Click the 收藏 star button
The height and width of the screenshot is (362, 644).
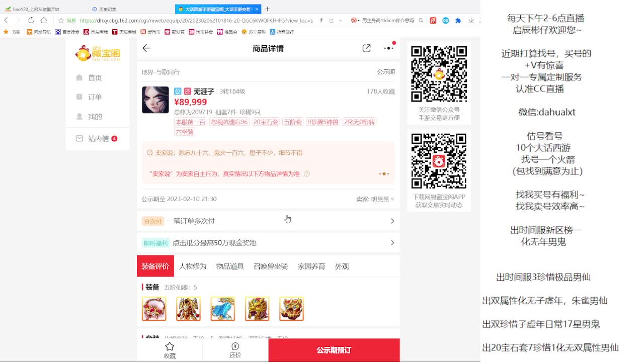[170, 350]
